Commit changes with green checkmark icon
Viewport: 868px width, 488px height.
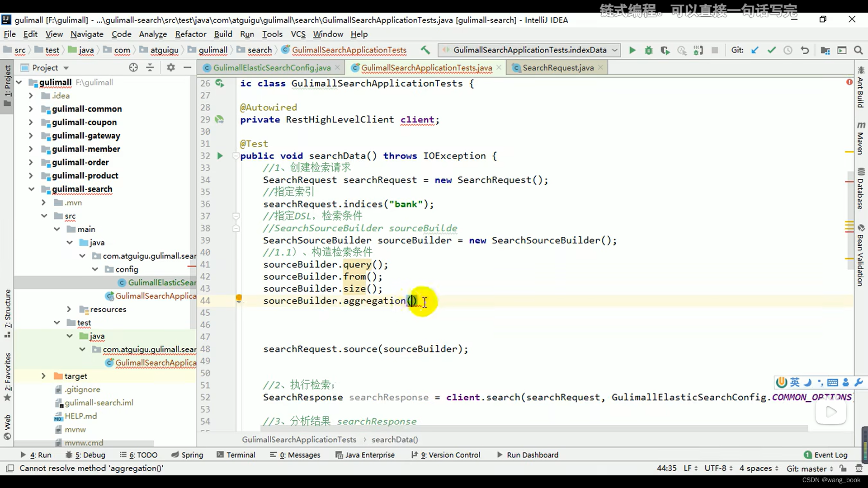tap(772, 50)
